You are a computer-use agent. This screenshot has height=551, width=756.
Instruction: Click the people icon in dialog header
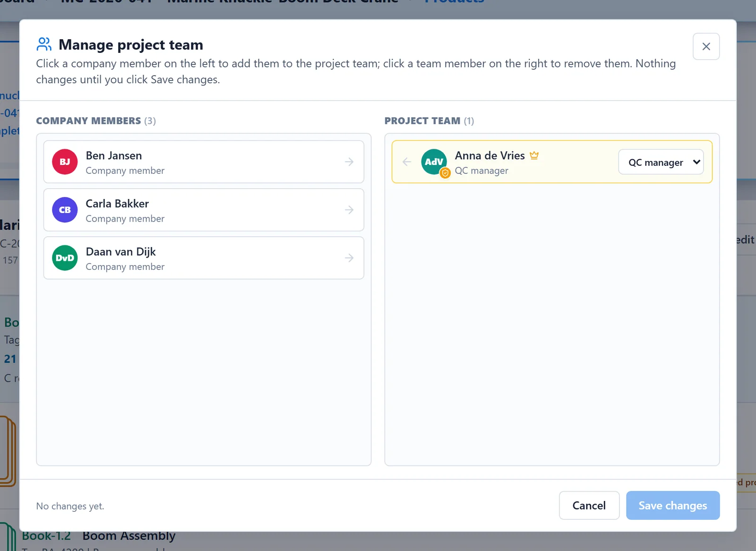click(44, 44)
